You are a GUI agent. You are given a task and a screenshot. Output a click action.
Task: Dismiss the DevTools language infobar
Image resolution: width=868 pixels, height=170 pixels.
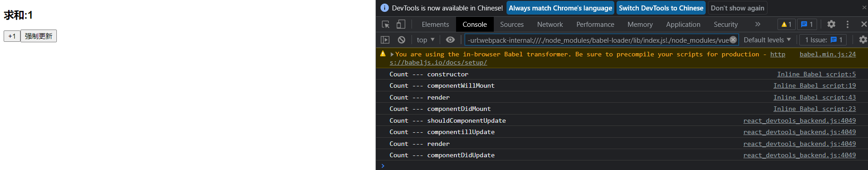(864, 8)
